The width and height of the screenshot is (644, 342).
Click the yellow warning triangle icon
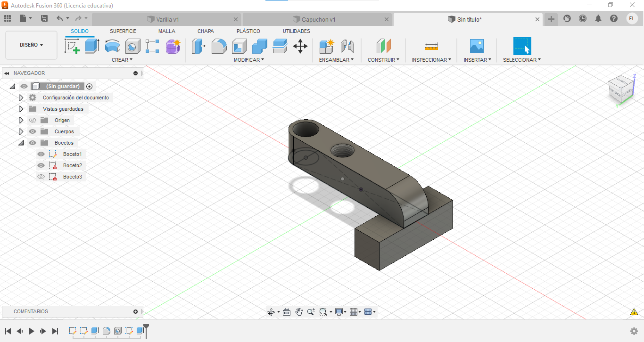[x=634, y=312]
